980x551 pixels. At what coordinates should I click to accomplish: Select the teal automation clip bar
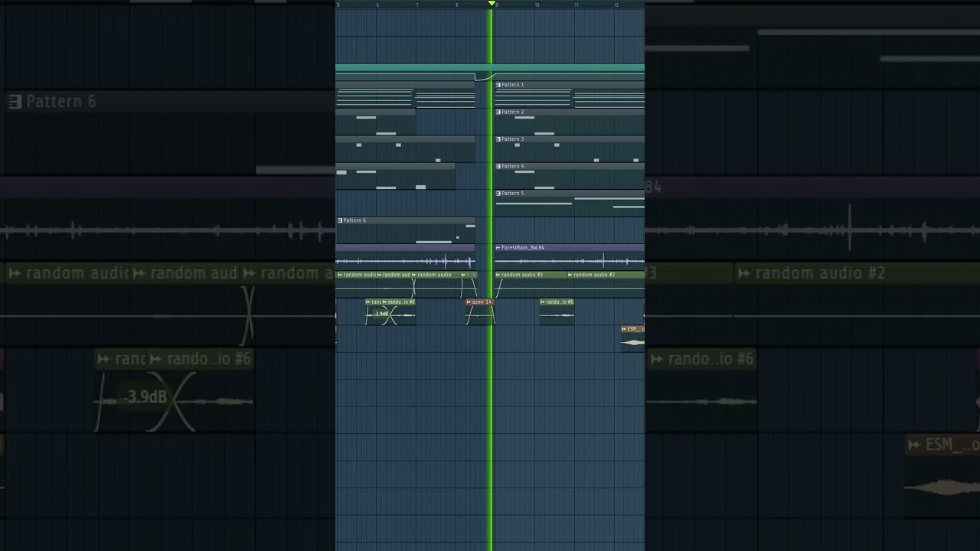pos(490,68)
